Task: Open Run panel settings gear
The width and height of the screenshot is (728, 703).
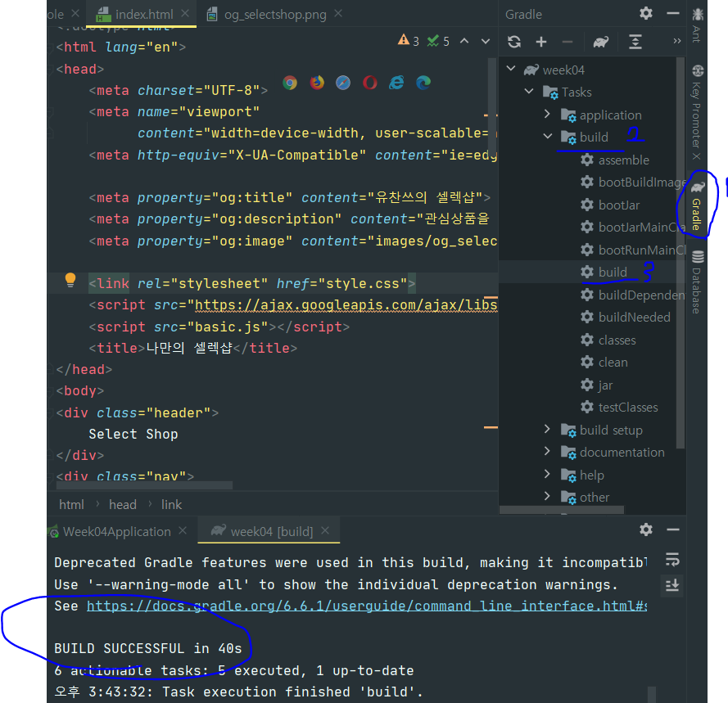Action: click(x=646, y=530)
